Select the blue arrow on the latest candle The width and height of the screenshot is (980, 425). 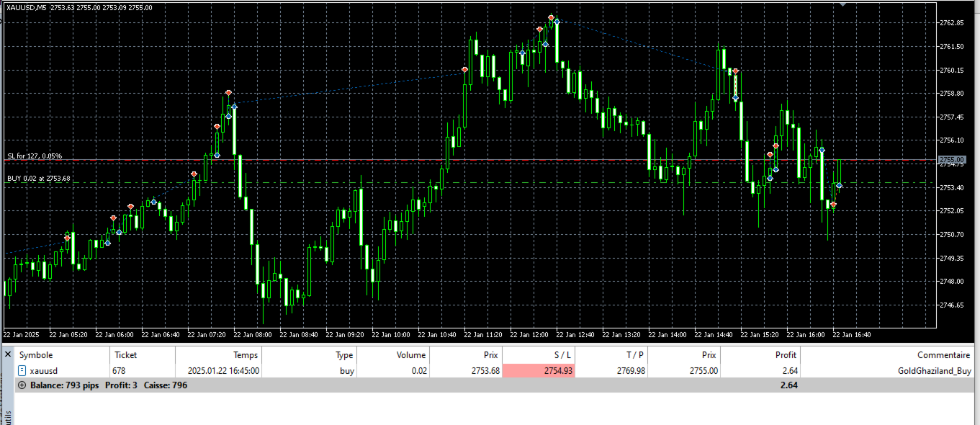coord(839,186)
